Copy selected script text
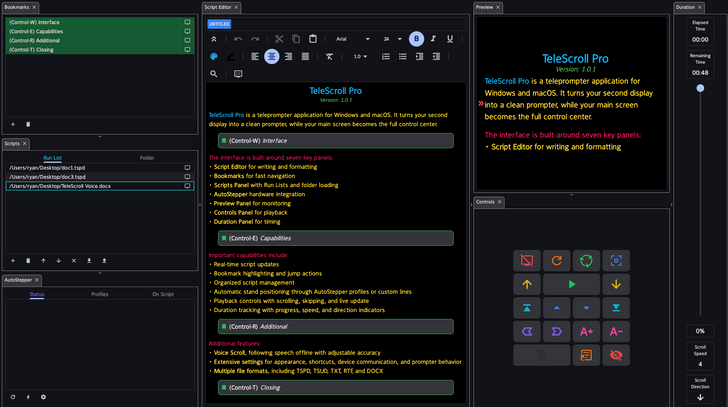728x407 pixels. (296, 39)
